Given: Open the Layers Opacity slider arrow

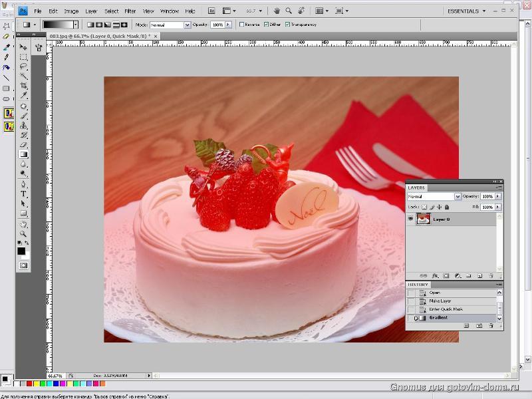Looking at the screenshot, I should [x=497, y=196].
